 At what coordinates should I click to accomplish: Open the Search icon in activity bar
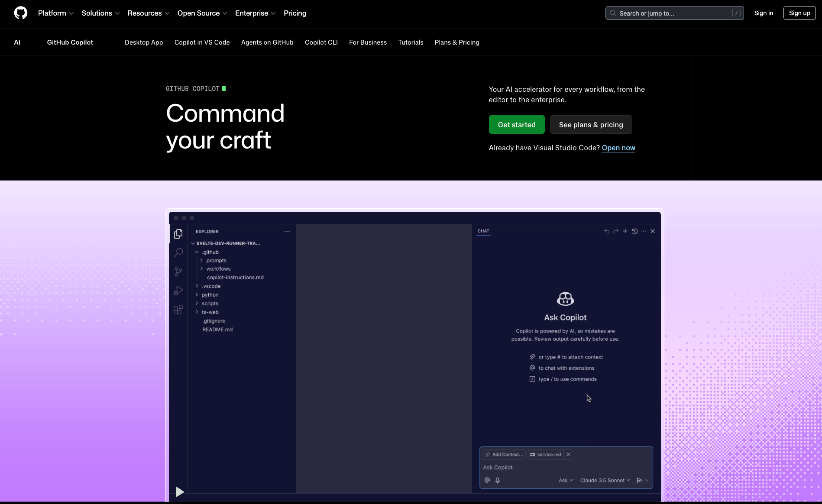(x=178, y=252)
